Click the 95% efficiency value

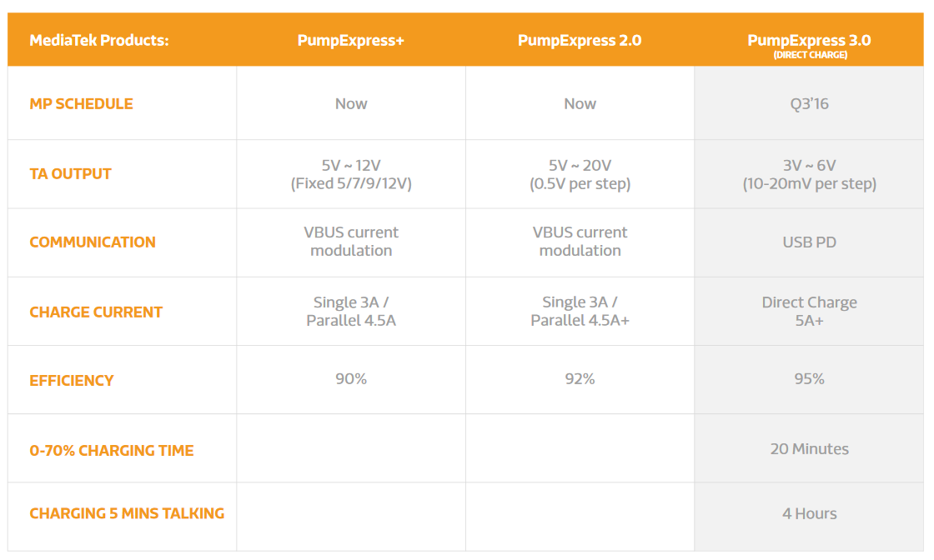(809, 379)
